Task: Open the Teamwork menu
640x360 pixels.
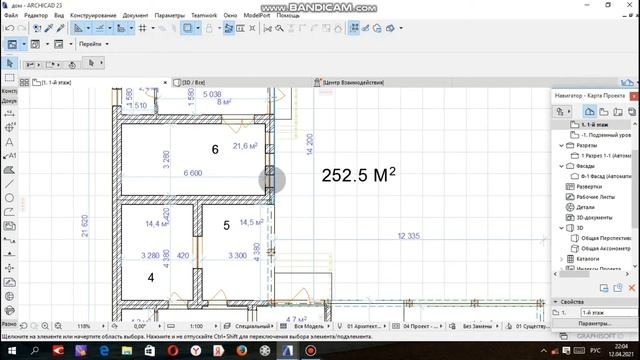Action: click(x=204, y=16)
